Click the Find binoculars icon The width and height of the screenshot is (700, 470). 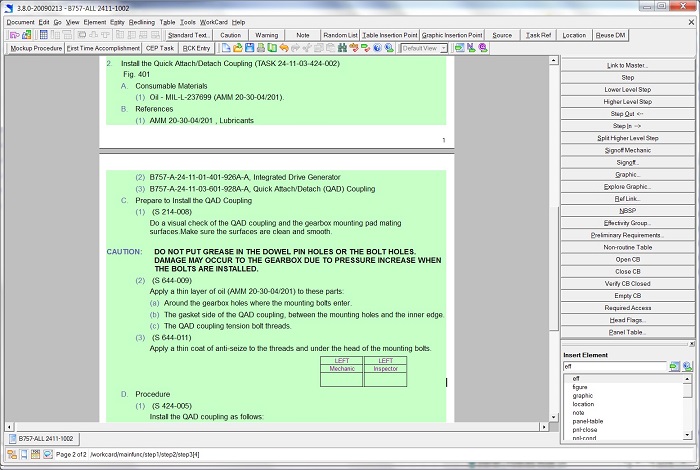point(343,48)
